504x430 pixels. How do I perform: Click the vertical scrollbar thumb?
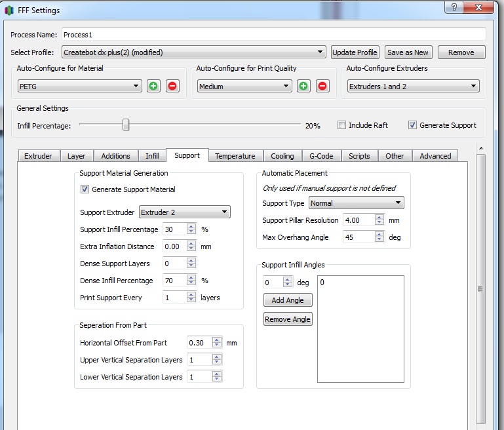(x=481, y=288)
